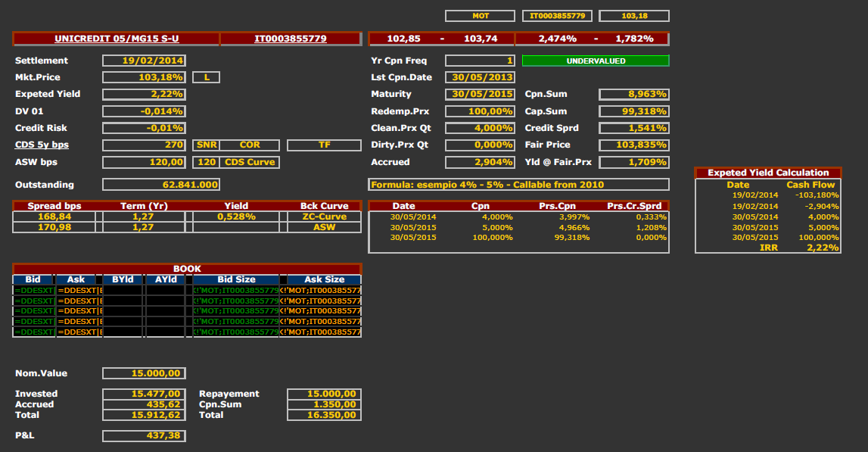Screen dimensions: 868x452
Task: Select the Expeted Yield value 2,22%
Action: 144,94
